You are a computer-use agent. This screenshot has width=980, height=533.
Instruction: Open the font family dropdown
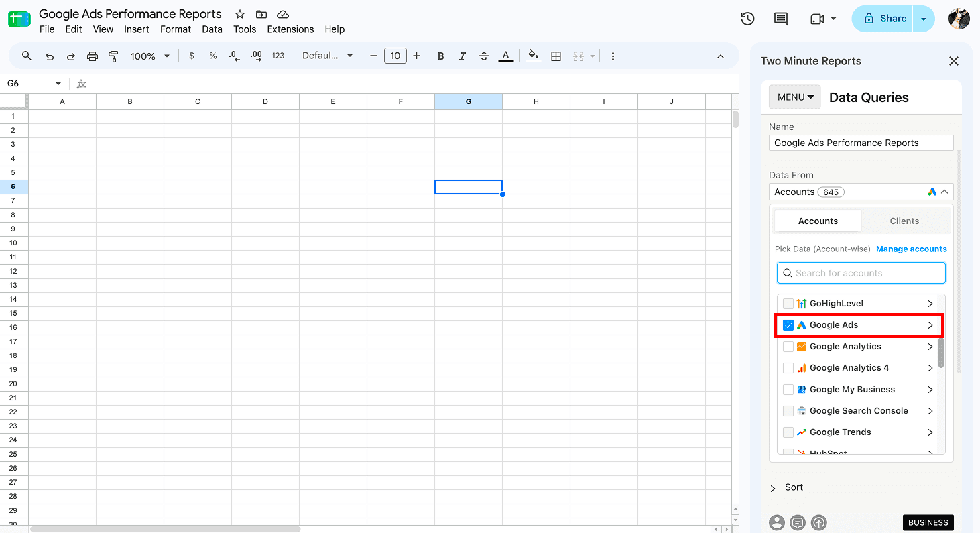click(x=327, y=56)
